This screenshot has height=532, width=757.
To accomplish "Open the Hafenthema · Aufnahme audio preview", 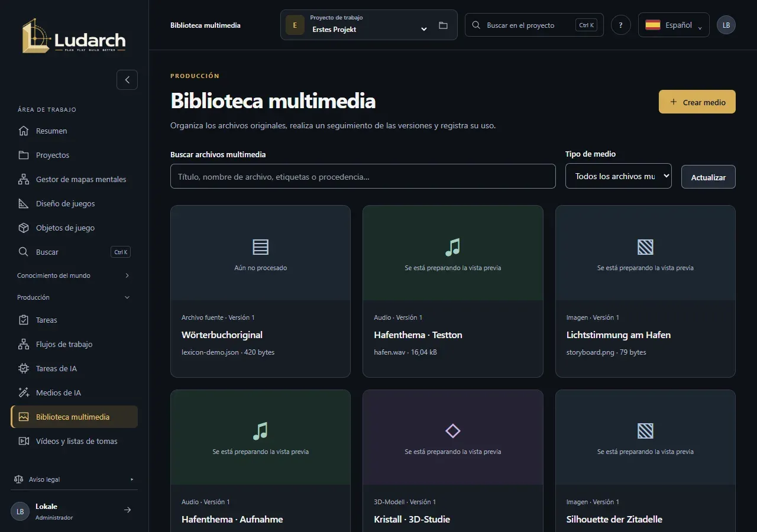I will pos(260,437).
